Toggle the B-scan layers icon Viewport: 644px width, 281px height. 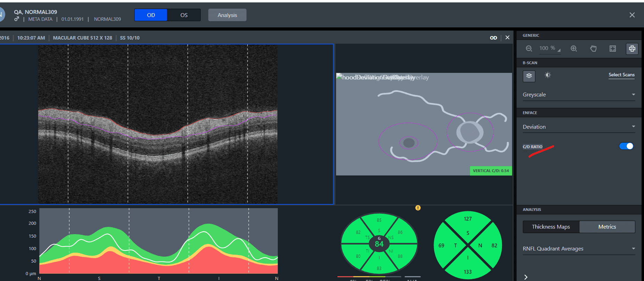(529, 76)
